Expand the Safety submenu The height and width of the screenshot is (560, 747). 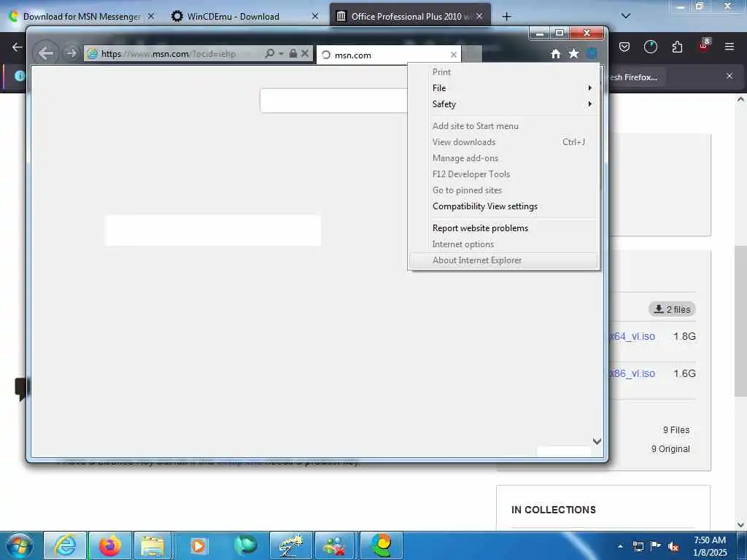[503, 104]
